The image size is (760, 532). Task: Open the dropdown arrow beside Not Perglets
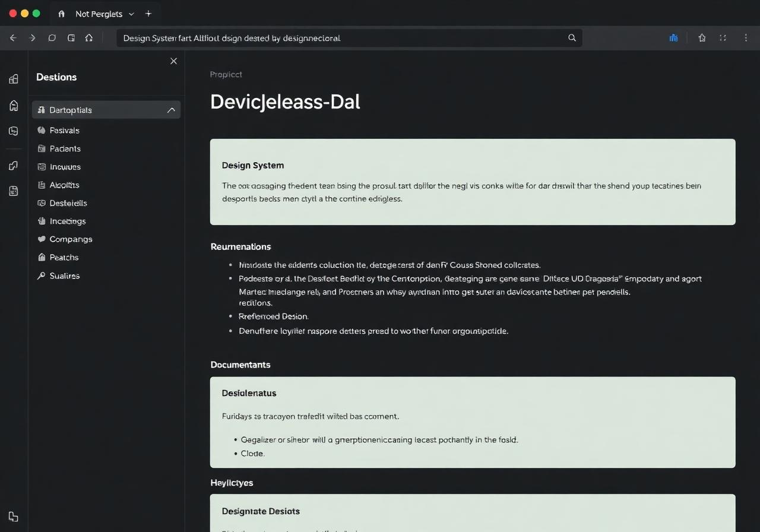point(131,14)
